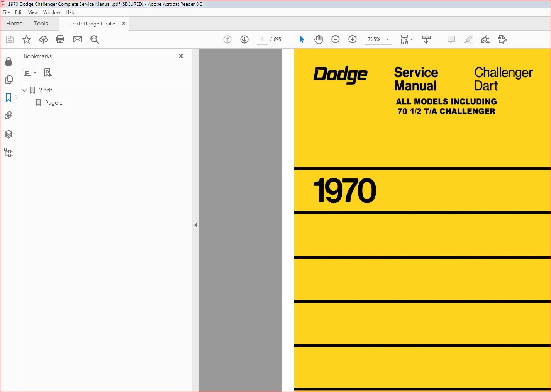The width and height of the screenshot is (551, 392).
Task: Close the Bookmarks panel
Action: (x=181, y=56)
